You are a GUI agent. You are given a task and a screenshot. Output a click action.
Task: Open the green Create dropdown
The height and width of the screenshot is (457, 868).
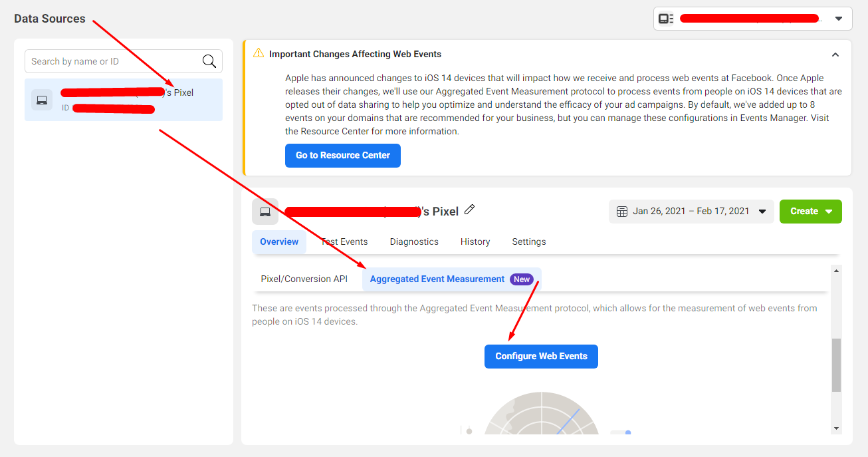point(811,212)
